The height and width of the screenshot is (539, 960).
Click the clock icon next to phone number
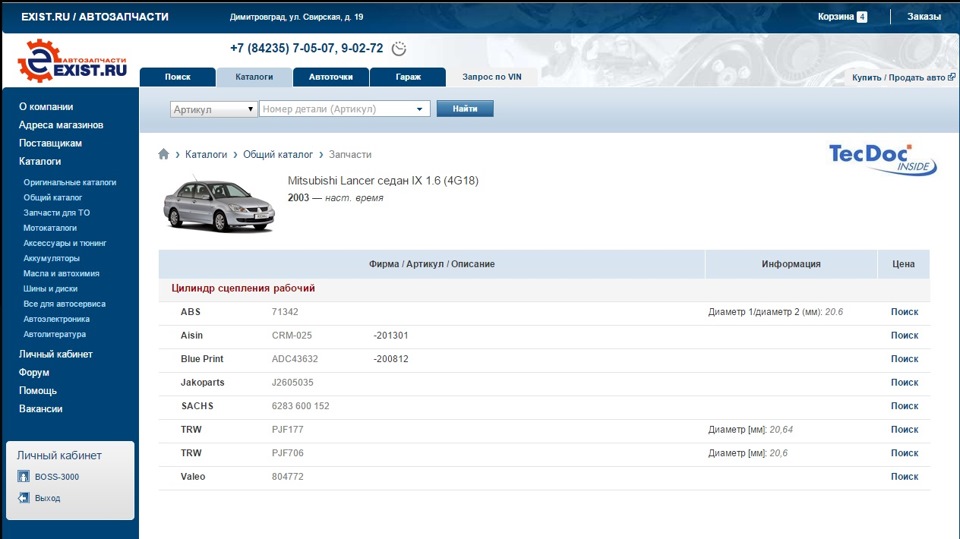pyautogui.click(x=399, y=49)
